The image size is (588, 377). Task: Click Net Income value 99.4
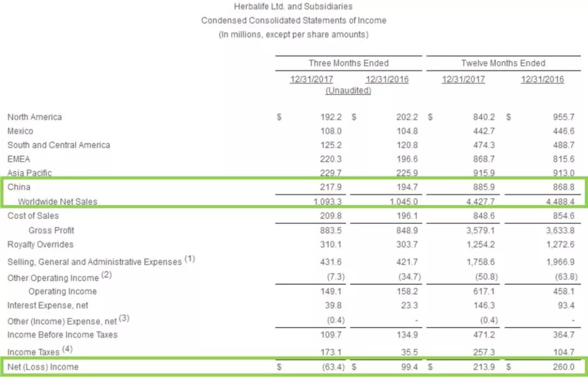(409, 367)
